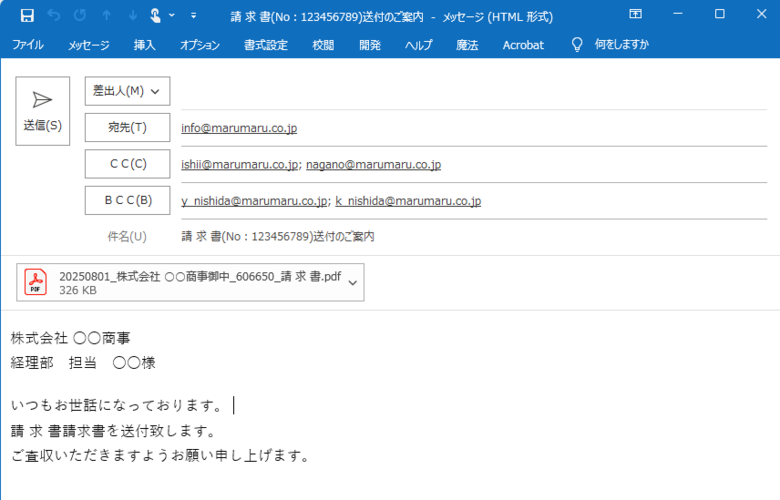780x500 pixels.
Task: Send the email with the 送信 button
Action: (x=42, y=111)
